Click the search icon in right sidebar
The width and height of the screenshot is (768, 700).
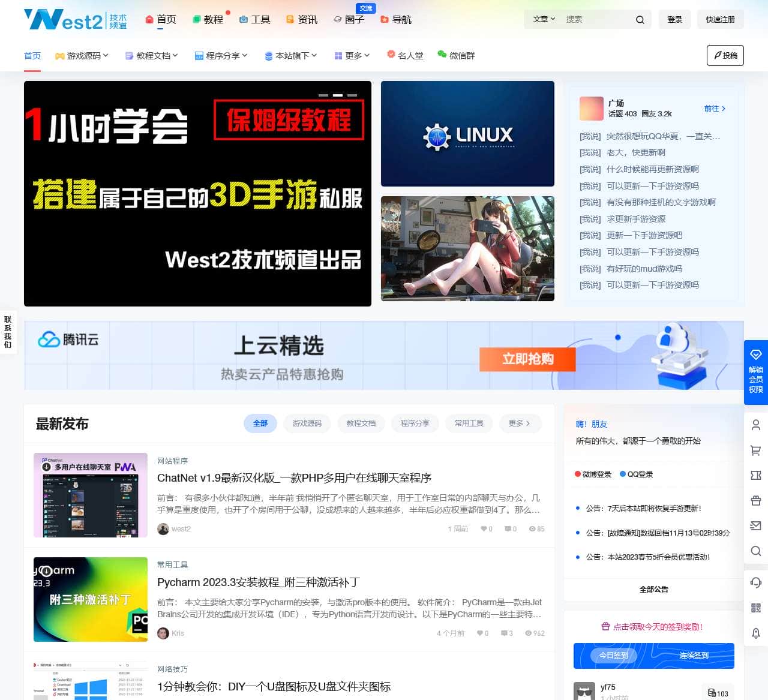tap(756, 551)
